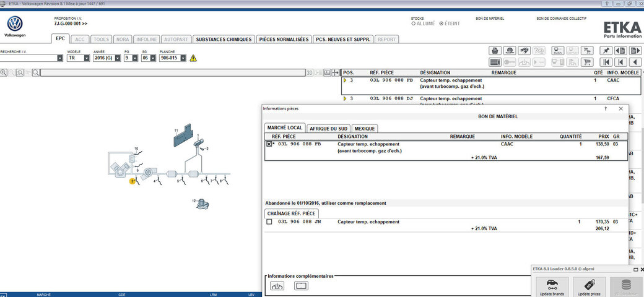Click the BON DE COMMANDE COLLECTIF header link

562,19
